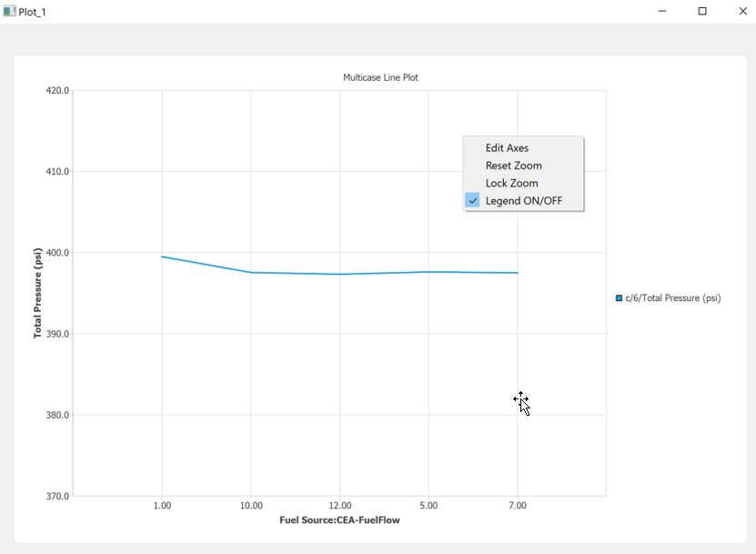Click the 400.0 y-axis tick label
The height and width of the screenshot is (554, 756).
tap(56, 253)
